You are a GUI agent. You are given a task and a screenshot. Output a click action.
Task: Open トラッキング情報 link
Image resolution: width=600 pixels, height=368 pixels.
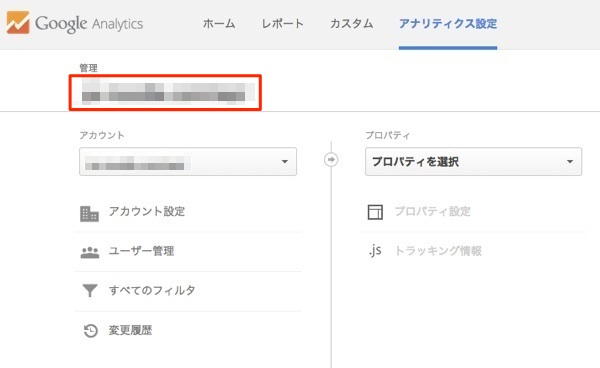438,251
